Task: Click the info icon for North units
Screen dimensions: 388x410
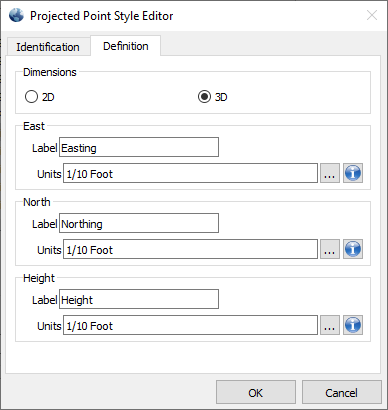Action: pos(353,249)
